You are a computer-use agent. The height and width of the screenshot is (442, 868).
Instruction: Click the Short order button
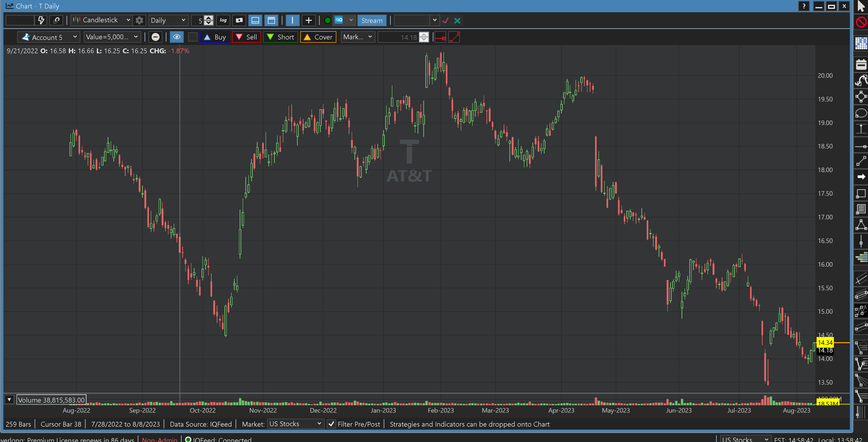280,37
